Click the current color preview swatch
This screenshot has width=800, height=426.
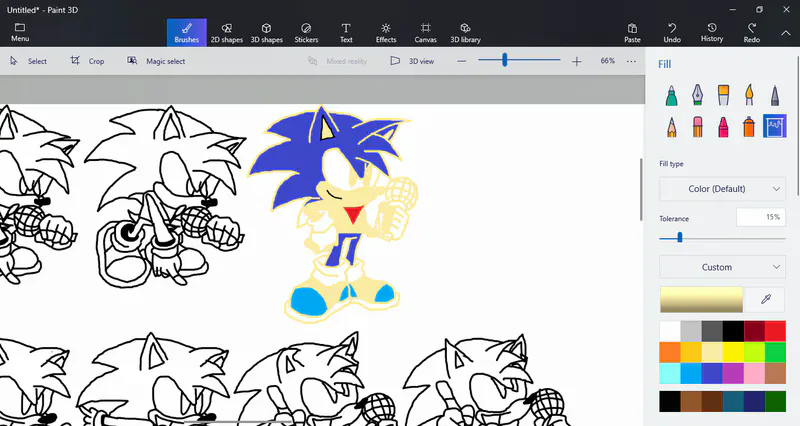click(701, 299)
